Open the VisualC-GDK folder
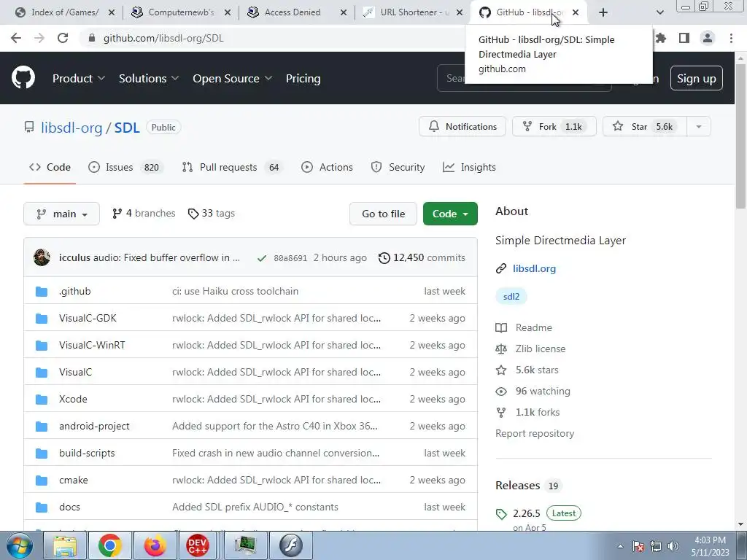The image size is (747, 560). click(x=88, y=318)
